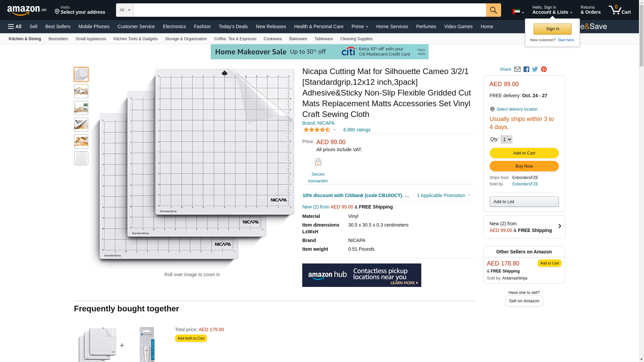Share product on Twitter icon

[x=535, y=69]
